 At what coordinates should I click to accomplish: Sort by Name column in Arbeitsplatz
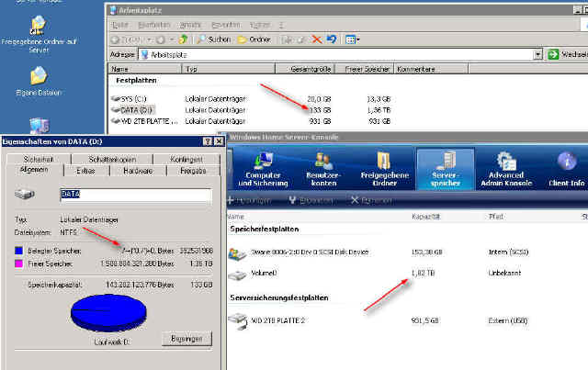click(145, 69)
